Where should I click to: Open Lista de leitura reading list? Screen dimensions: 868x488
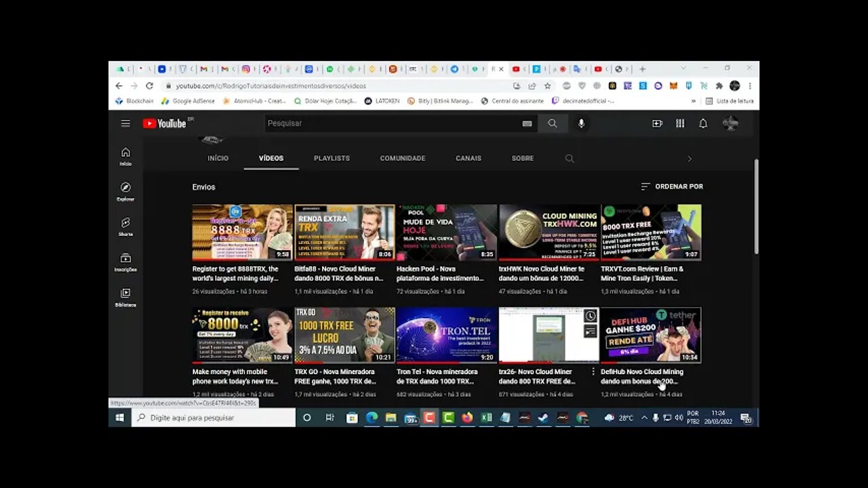(730, 101)
